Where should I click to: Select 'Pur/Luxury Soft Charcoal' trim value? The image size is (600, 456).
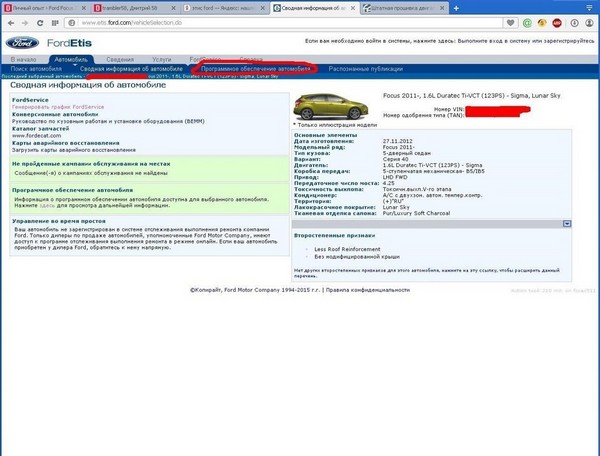[416, 213]
